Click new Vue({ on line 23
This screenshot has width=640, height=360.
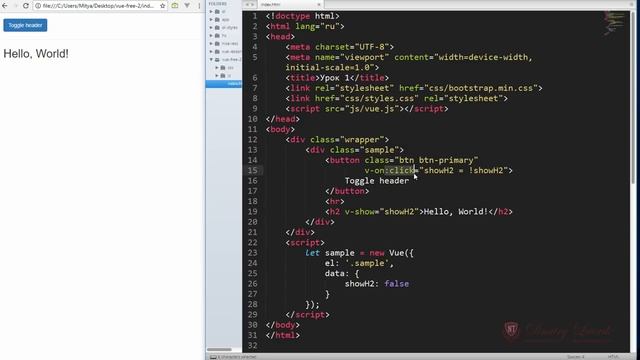[391, 253]
